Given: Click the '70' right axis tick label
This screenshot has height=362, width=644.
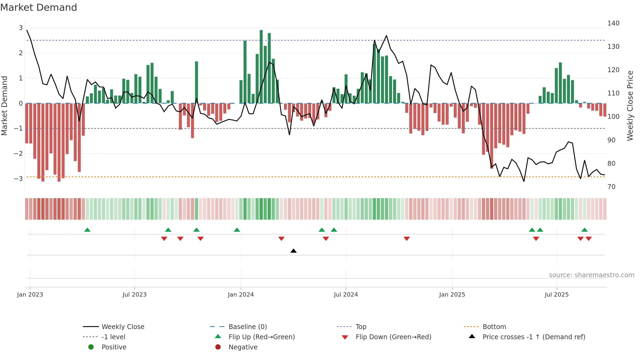Looking at the screenshot, I should (x=612, y=187).
